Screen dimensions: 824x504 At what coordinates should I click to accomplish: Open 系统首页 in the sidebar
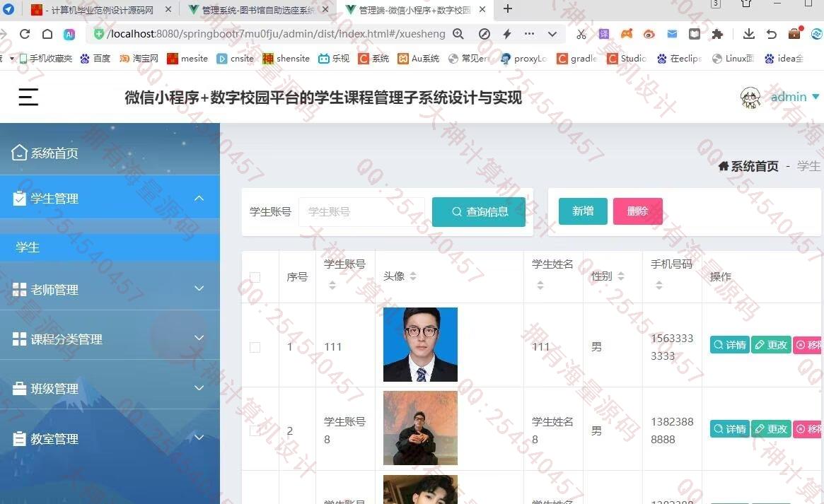tap(110, 153)
